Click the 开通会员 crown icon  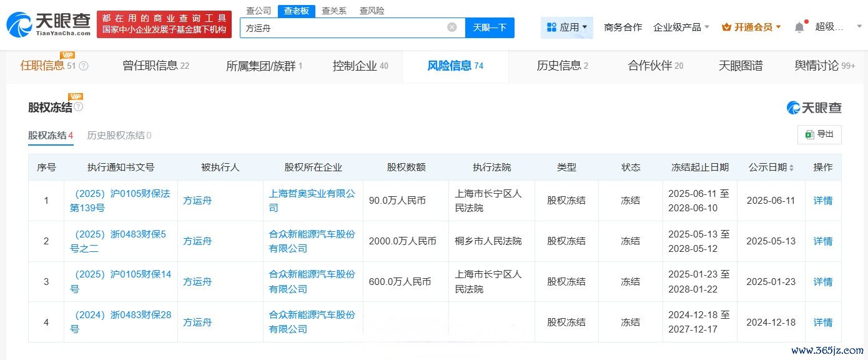726,27
